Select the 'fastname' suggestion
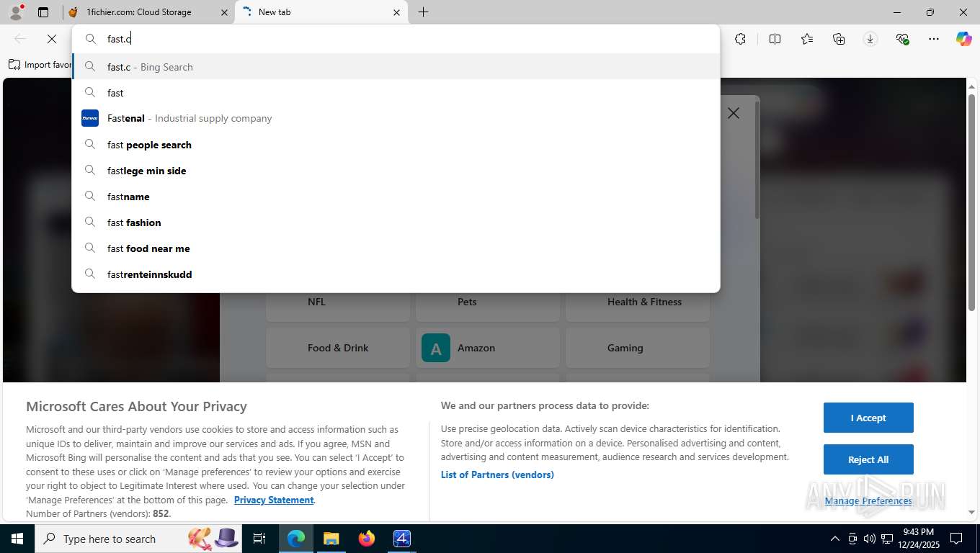The image size is (980, 553). (x=396, y=197)
